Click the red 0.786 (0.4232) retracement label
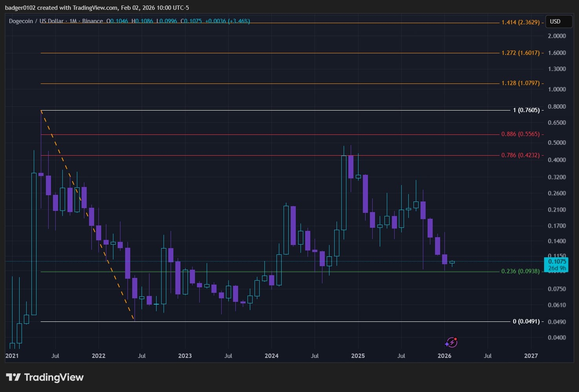The width and height of the screenshot is (579, 392). pyautogui.click(x=520, y=155)
